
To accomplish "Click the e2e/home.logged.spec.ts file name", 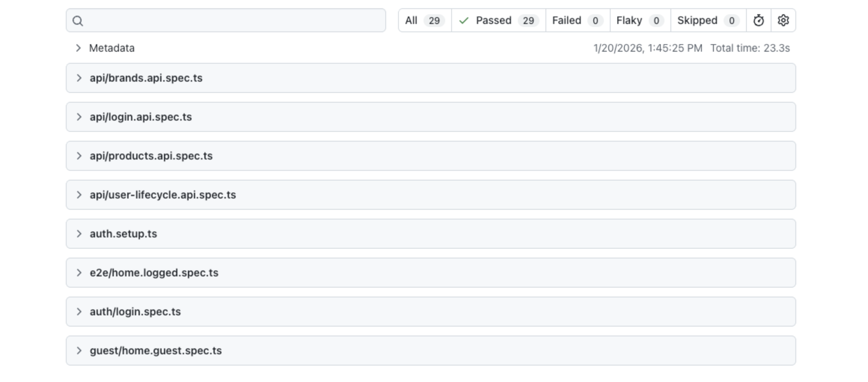I will point(154,273).
